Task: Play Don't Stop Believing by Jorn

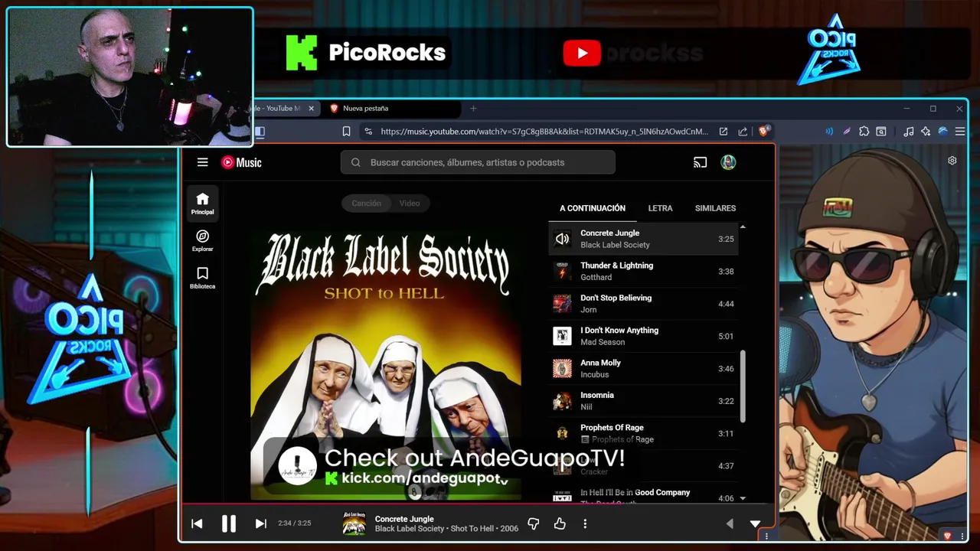Action: [x=643, y=304]
